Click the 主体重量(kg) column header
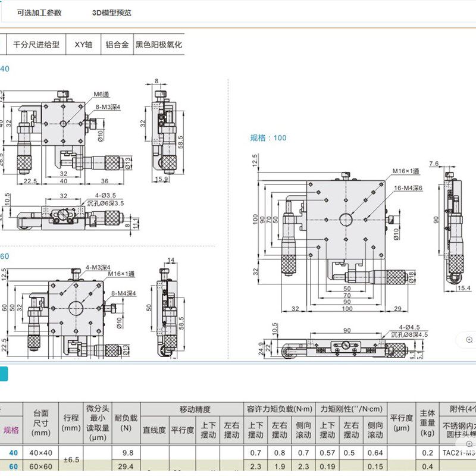 tap(427, 423)
